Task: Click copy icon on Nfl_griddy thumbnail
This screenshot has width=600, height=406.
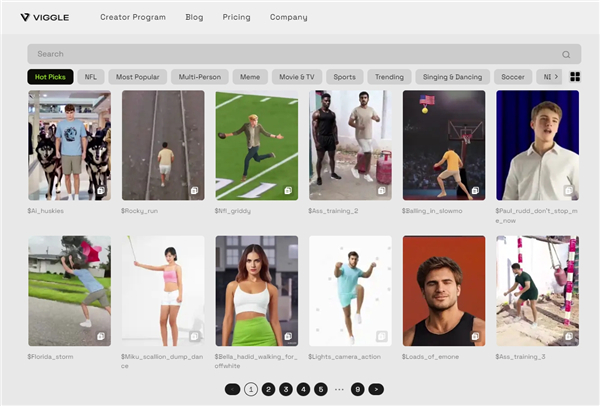Action: [x=288, y=190]
